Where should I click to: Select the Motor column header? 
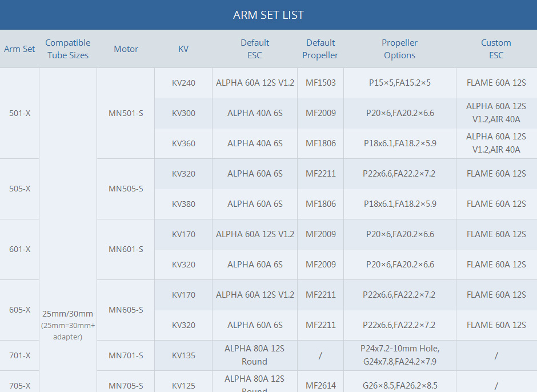tap(126, 49)
